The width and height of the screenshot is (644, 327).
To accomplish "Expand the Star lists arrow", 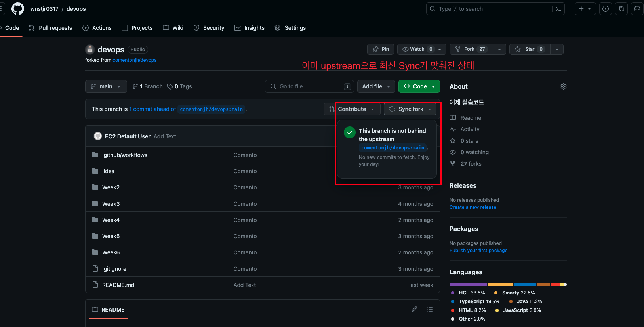I will (x=557, y=49).
